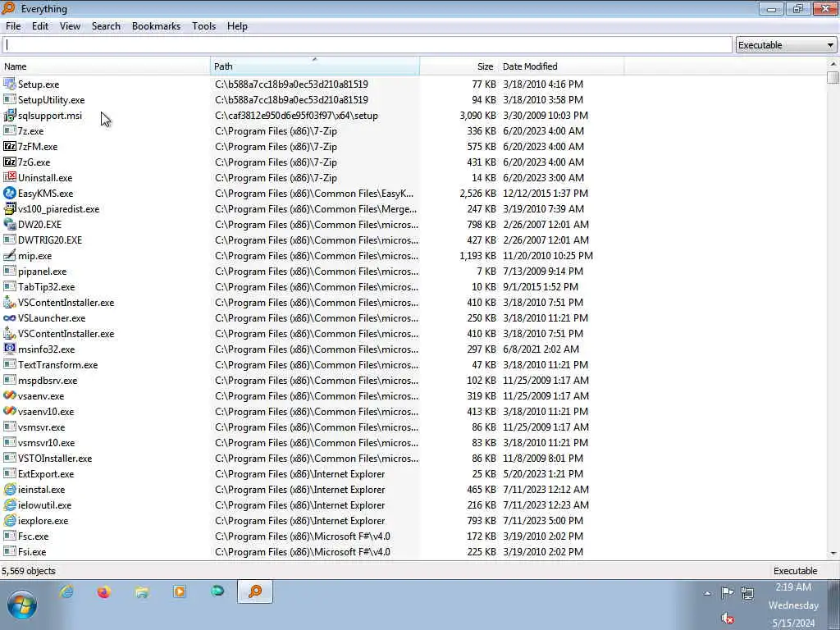
Task: Select the 7z.exe file name
Action: coord(31,130)
